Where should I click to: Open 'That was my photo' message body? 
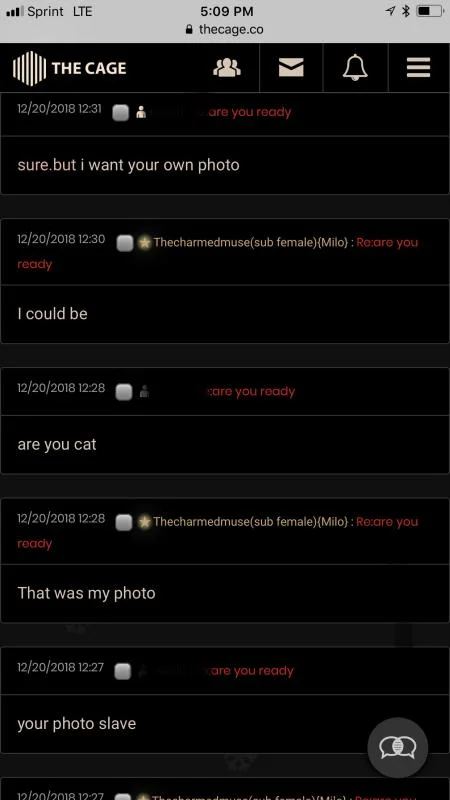225,593
